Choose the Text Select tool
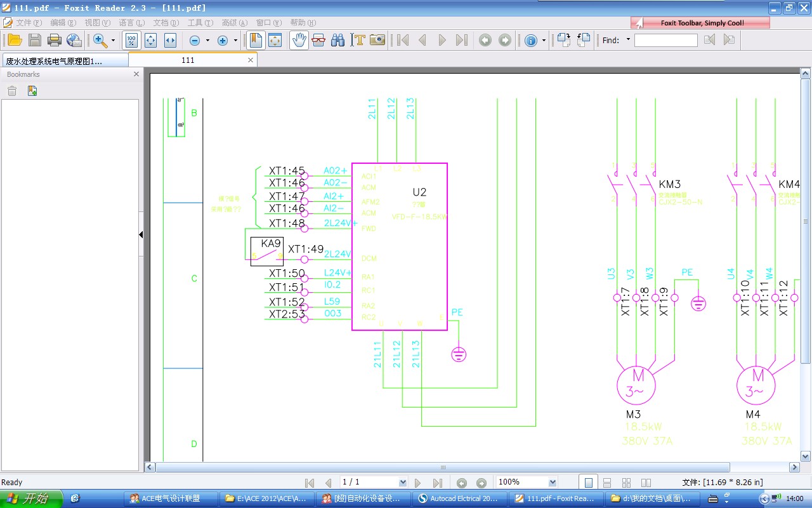The width and height of the screenshot is (812, 508). coord(358,40)
